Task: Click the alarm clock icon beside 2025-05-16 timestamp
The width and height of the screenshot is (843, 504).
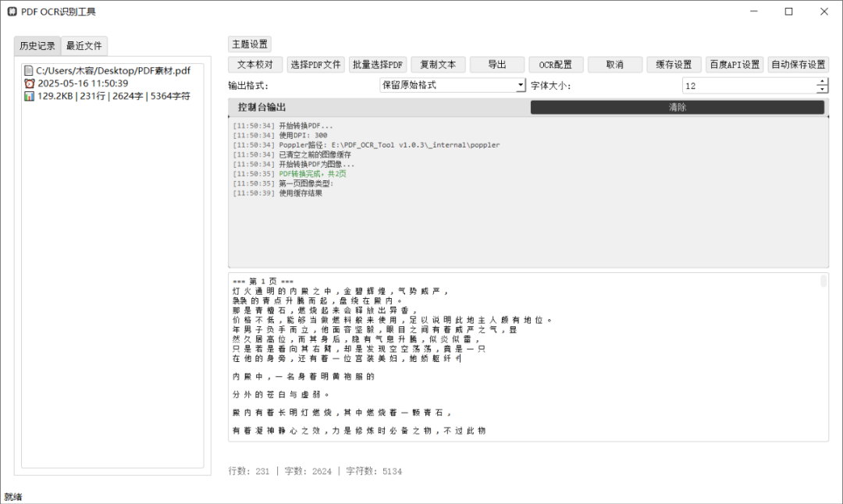Action: click(x=29, y=83)
